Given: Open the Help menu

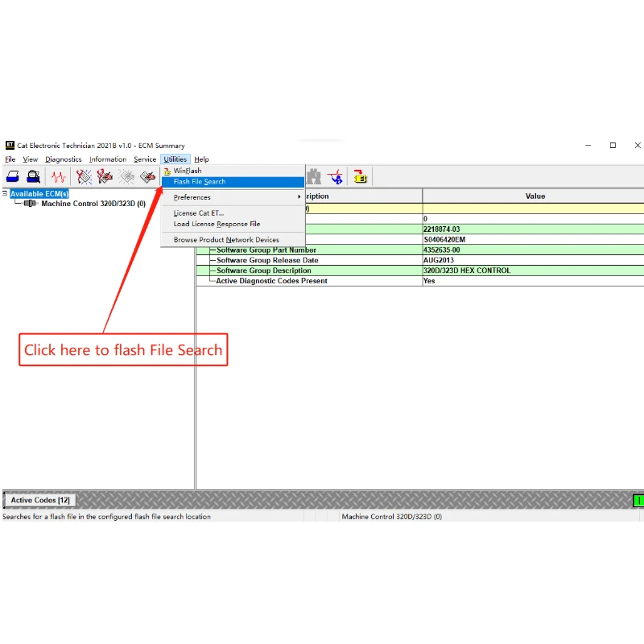Looking at the screenshot, I should coord(202,159).
